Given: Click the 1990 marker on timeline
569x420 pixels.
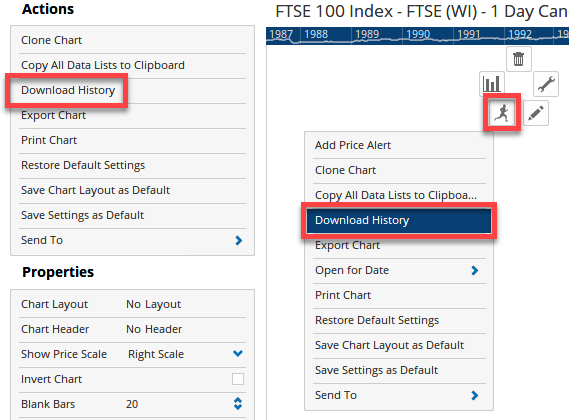Looking at the screenshot, I should click(418, 34).
